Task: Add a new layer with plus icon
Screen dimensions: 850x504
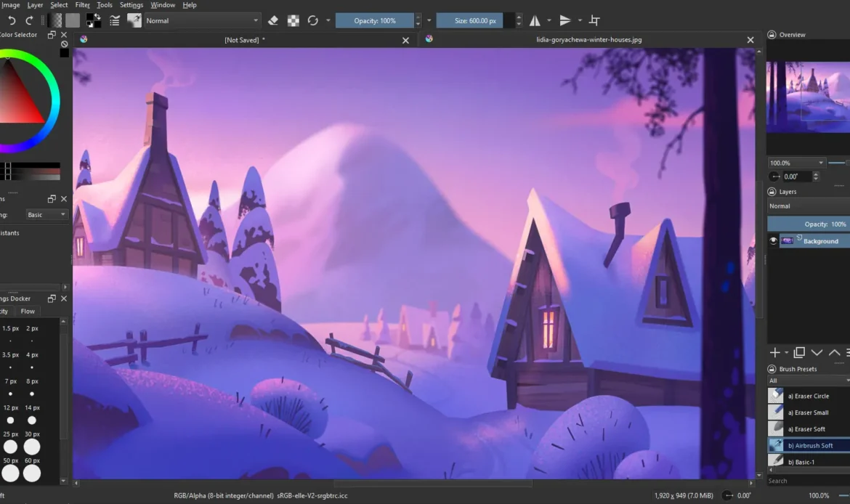Action: point(774,352)
